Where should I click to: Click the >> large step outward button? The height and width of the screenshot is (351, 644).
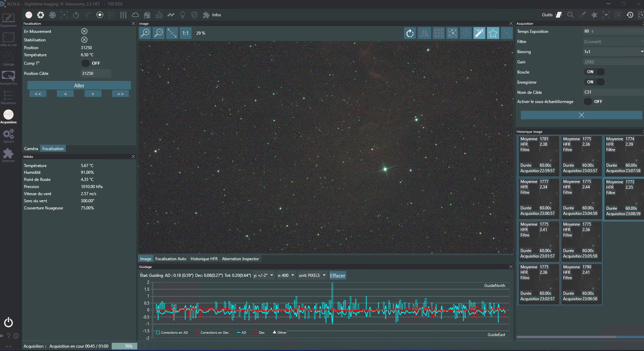(x=120, y=94)
